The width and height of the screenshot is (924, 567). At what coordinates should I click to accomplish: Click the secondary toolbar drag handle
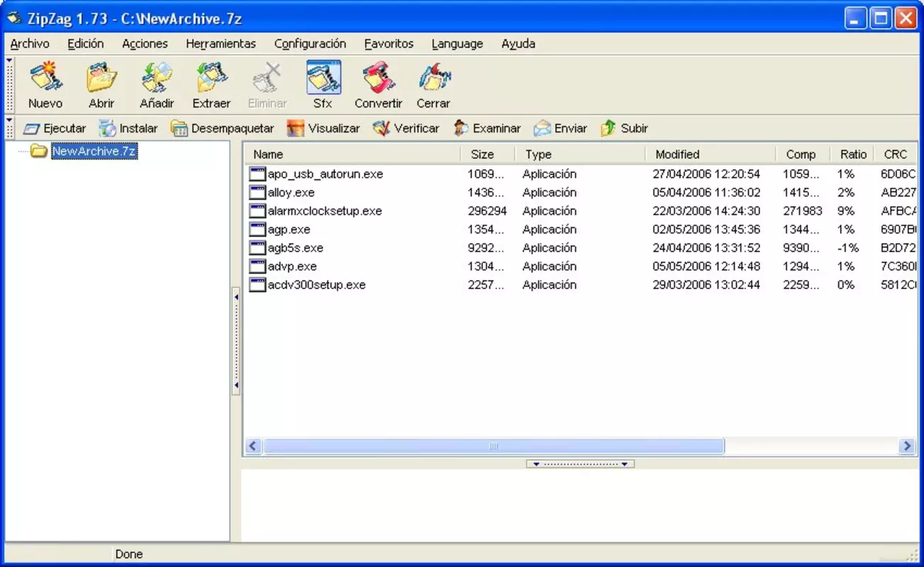click(x=9, y=128)
